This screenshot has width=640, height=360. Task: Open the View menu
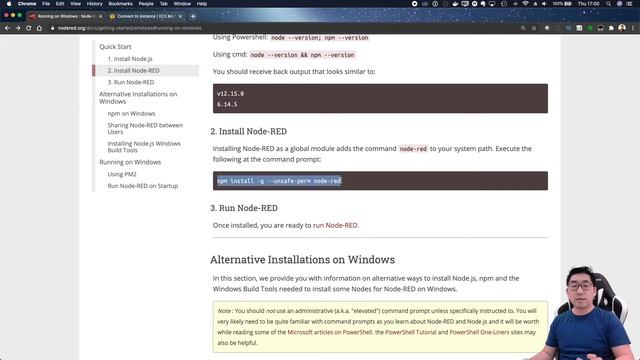[76, 4]
